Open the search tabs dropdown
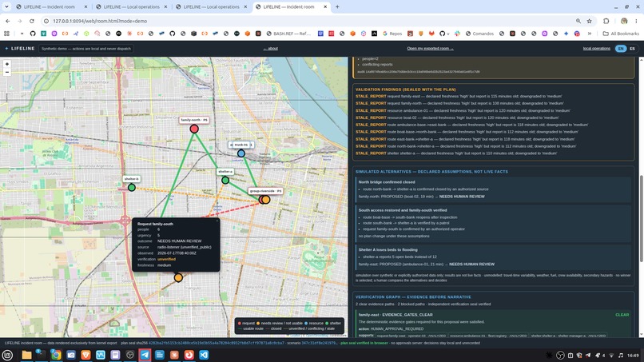Viewport: 644px width, 362px height. [x=6, y=6]
